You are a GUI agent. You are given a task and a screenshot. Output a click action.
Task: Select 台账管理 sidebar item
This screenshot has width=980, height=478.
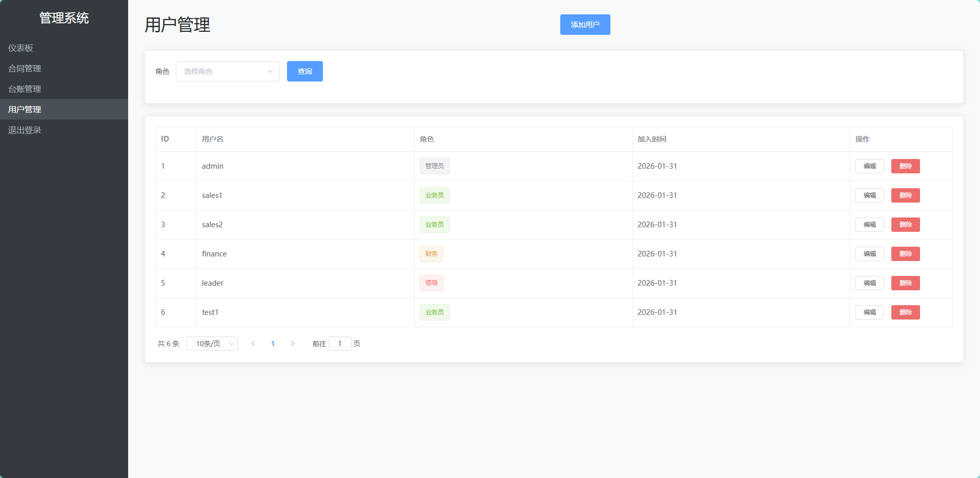(x=25, y=89)
